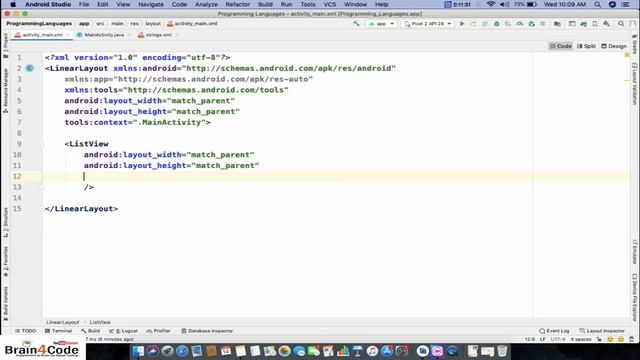Open the Emulator side panel
The height and width of the screenshot is (360, 640).
pos(635,251)
